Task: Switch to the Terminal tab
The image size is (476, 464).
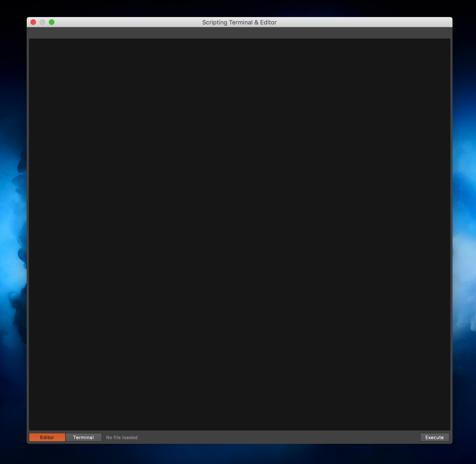Action: click(84, 437)
